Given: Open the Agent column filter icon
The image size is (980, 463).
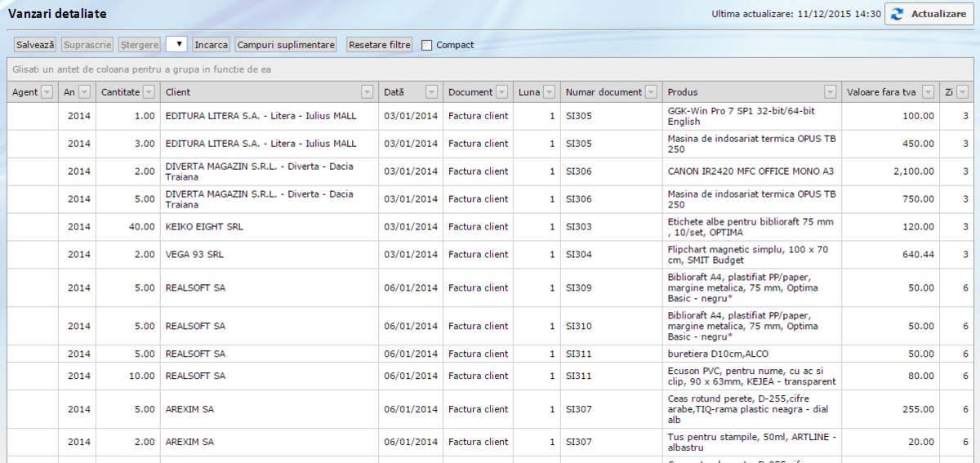Looking at the screenshot, I should (47, 92).
